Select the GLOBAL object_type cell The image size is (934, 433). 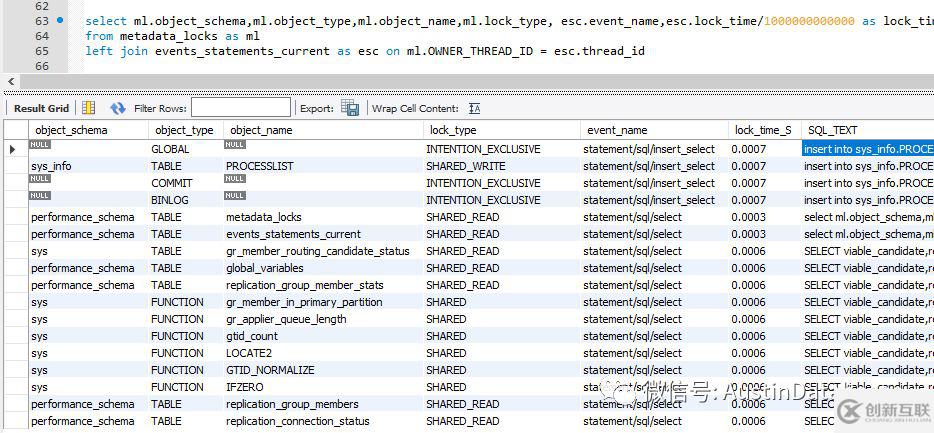186,149
